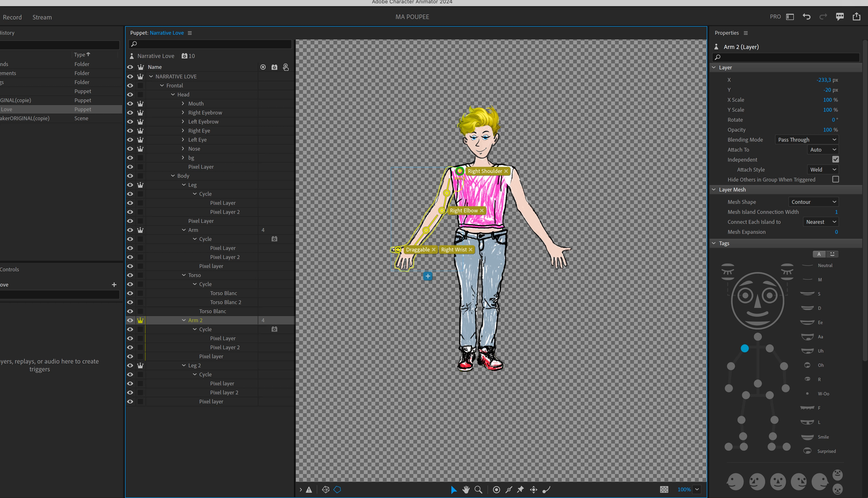The image size is (868, 498).
Task: Click the puppet layer search field
Action: 210,44
